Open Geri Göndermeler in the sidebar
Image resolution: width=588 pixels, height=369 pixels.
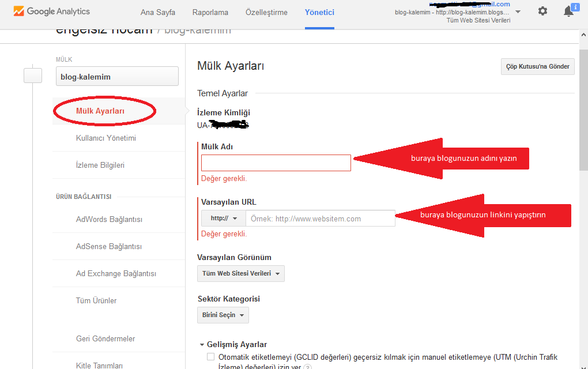[x=105, y=338]
